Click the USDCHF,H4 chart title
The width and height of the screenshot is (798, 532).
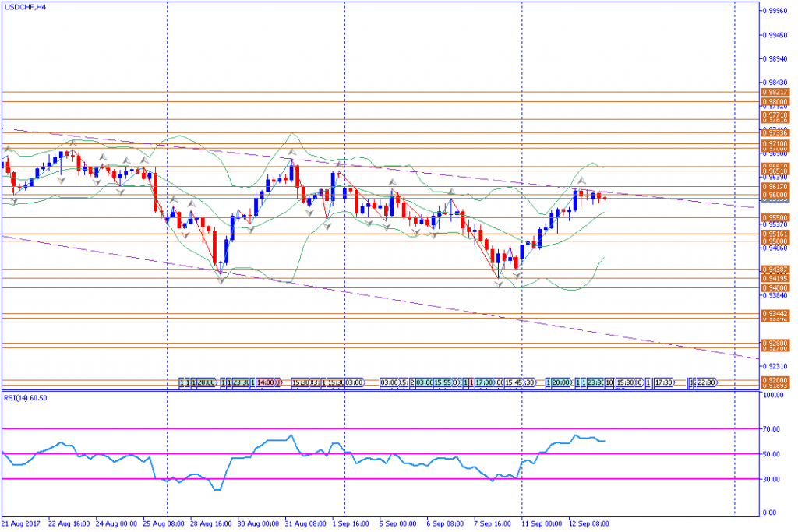click(24, 6)
